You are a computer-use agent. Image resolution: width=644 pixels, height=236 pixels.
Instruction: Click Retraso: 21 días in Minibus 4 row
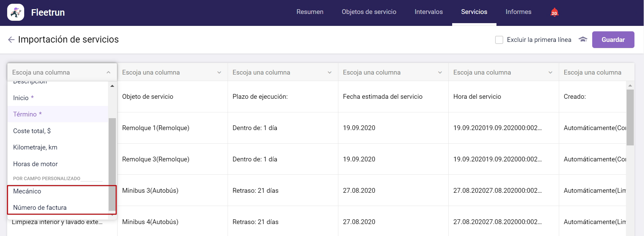point(283,222)
